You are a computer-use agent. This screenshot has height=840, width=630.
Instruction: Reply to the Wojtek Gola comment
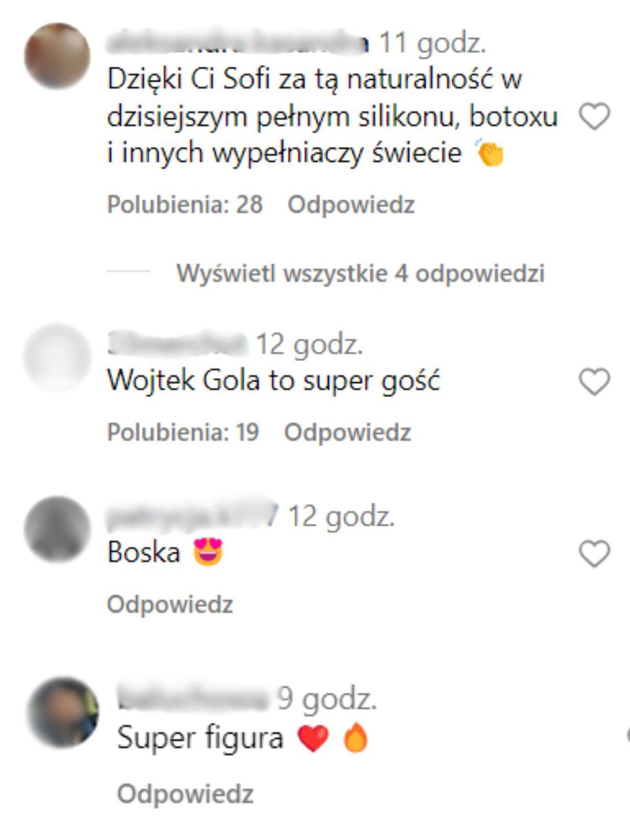(x=348, y=432)
